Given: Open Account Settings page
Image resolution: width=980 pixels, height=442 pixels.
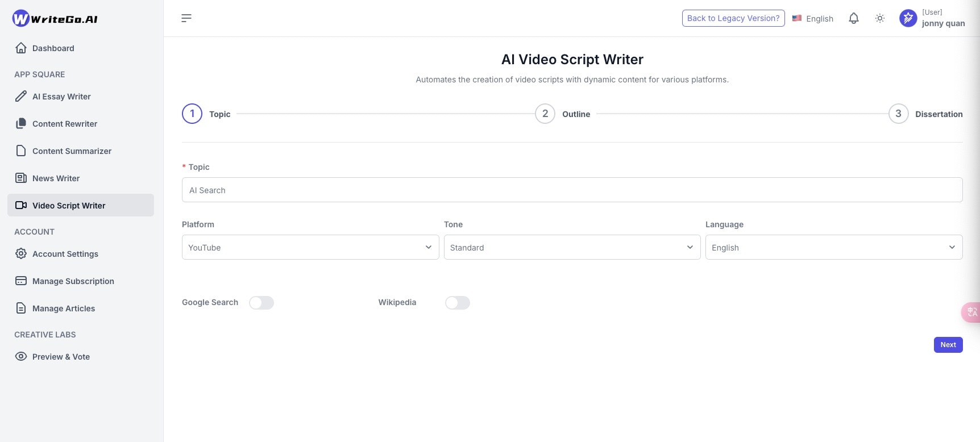Looking at the screenshot, I should (x=81, y=254).
